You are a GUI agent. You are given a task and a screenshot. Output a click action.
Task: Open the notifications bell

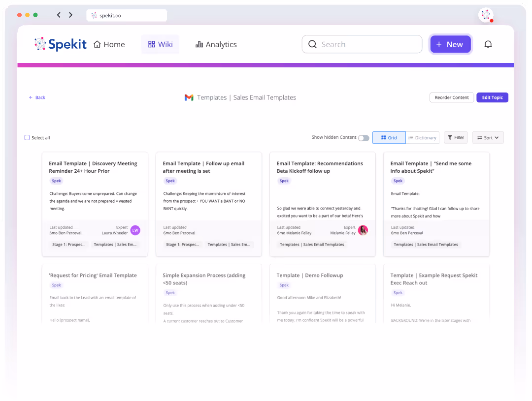[488, 44]
